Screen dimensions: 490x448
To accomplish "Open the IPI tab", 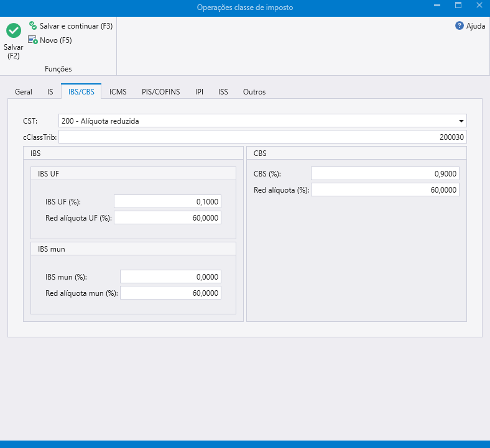I will [199, 92].
